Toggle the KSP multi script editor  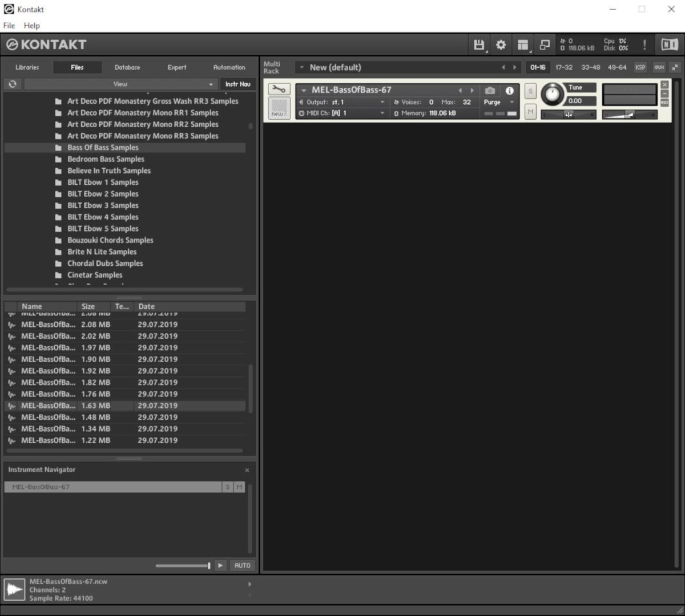pos(640,67)
